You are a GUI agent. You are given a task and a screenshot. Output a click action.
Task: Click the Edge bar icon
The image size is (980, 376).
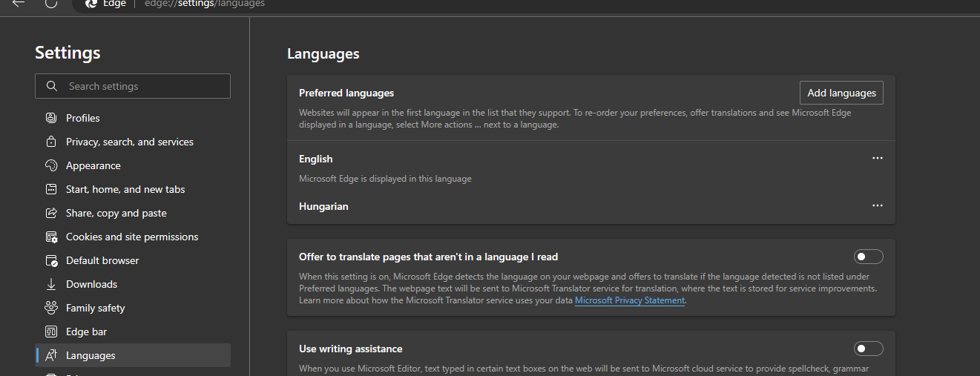pos(51,332)
